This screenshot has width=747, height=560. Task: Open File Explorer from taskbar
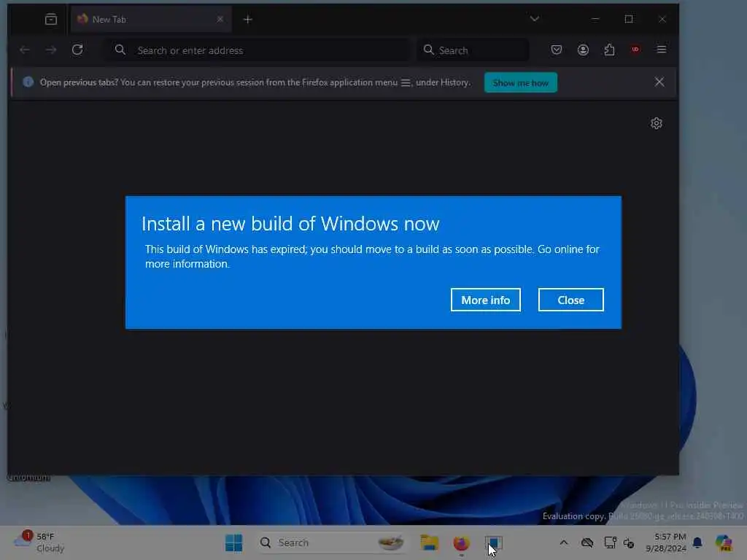tap(429, 542)
